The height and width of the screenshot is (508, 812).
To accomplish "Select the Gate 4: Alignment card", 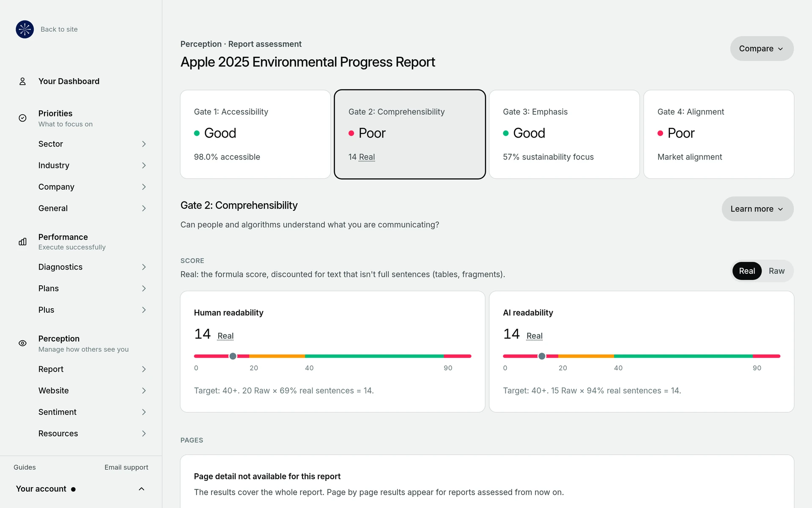I will point(719,134).
